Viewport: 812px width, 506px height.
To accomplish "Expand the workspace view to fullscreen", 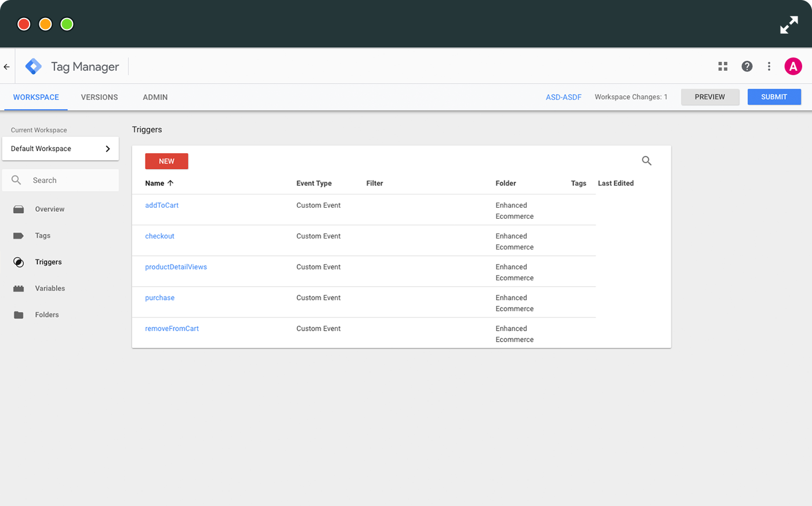I will click(x=789, y=24).
